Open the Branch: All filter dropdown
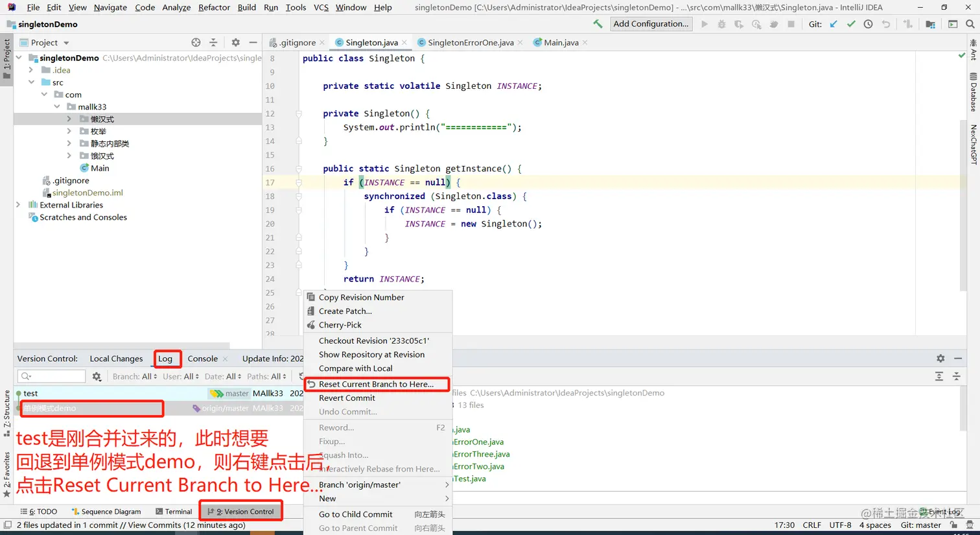Screen dimensions: 980x535 click(x=134, y=375)
